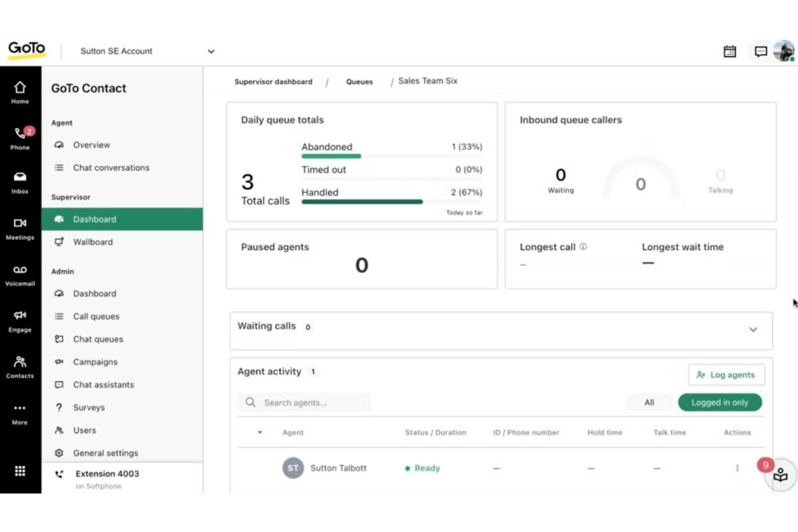Click the Log agents button
The width and height of the screenshot is (798, 532).
click(x=726, y=375)
